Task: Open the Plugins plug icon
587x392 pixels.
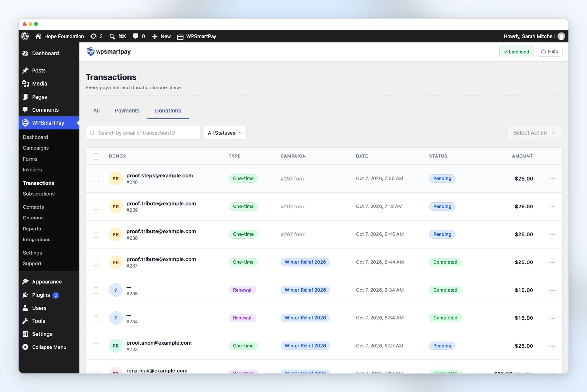Action: pyautogui.click(x=25, y=295)
